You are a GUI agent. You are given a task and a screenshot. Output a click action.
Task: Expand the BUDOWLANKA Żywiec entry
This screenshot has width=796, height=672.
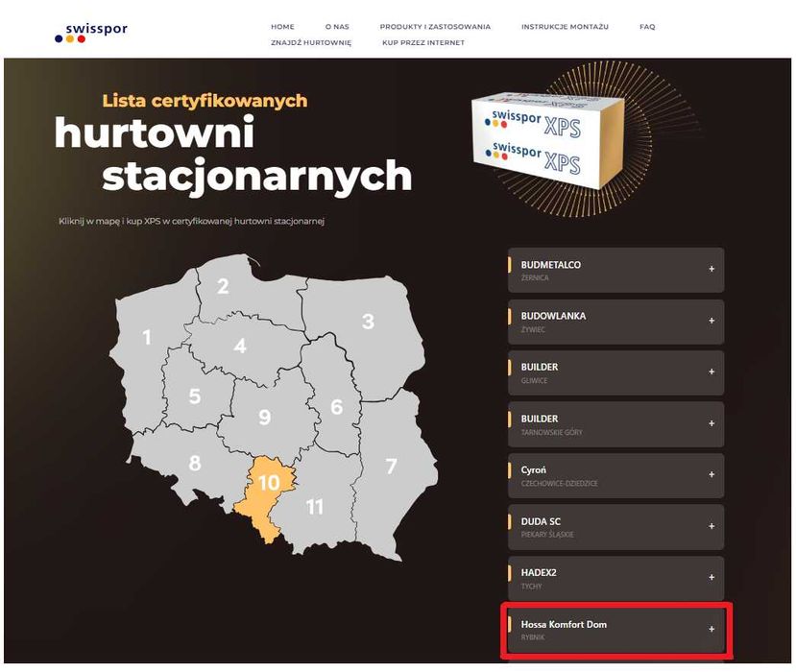615,322
